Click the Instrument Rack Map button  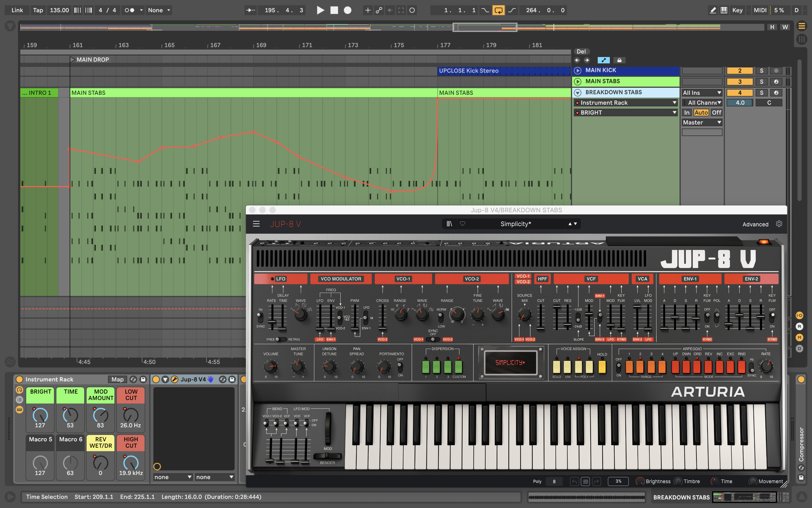(118, 379)
